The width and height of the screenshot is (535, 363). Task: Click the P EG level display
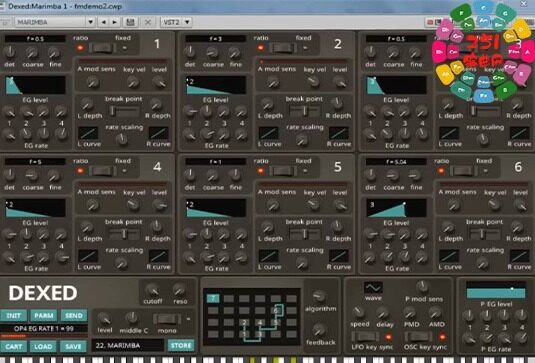click(x=496, y=290)
